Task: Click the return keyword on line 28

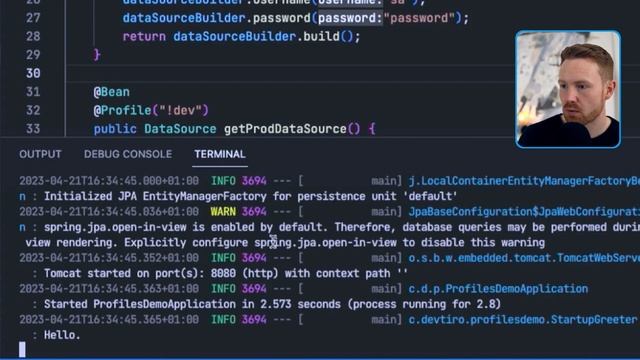Action: [x=144, y=36]
